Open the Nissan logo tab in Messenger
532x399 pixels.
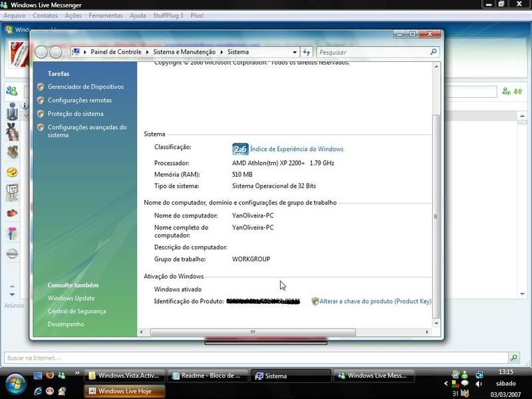[x=12, y=254]
